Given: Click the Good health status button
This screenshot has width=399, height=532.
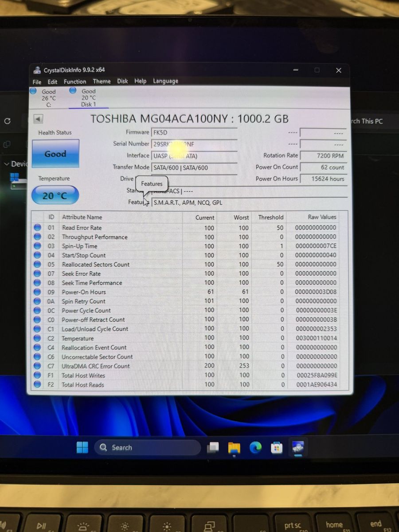Looking at the screenshot, I should coord(55,154).
